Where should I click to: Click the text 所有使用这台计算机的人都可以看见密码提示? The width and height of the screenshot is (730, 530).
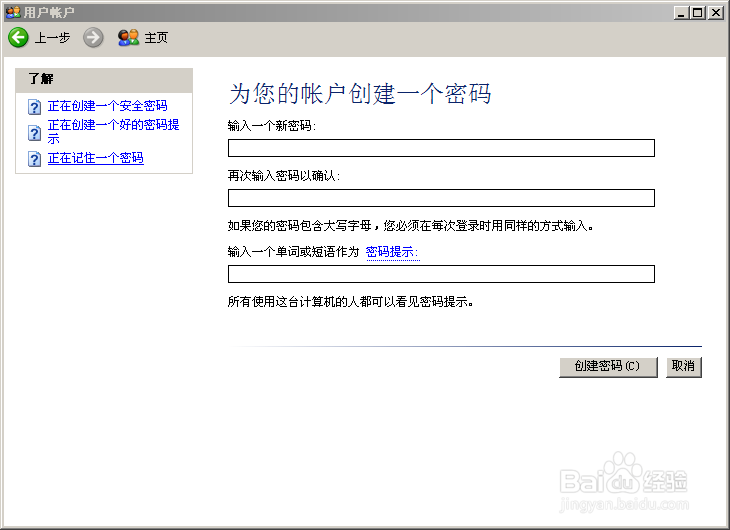(350, 302)
